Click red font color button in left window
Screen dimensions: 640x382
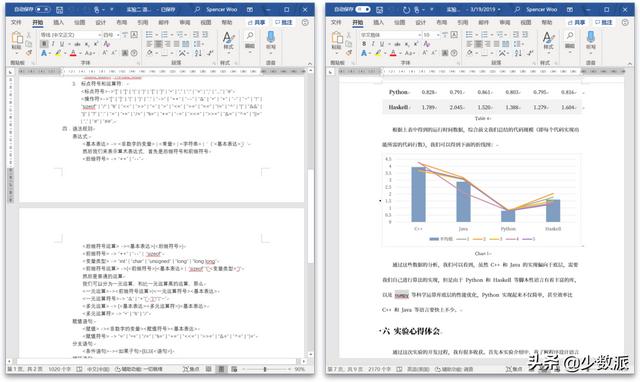tap(73, 53)
